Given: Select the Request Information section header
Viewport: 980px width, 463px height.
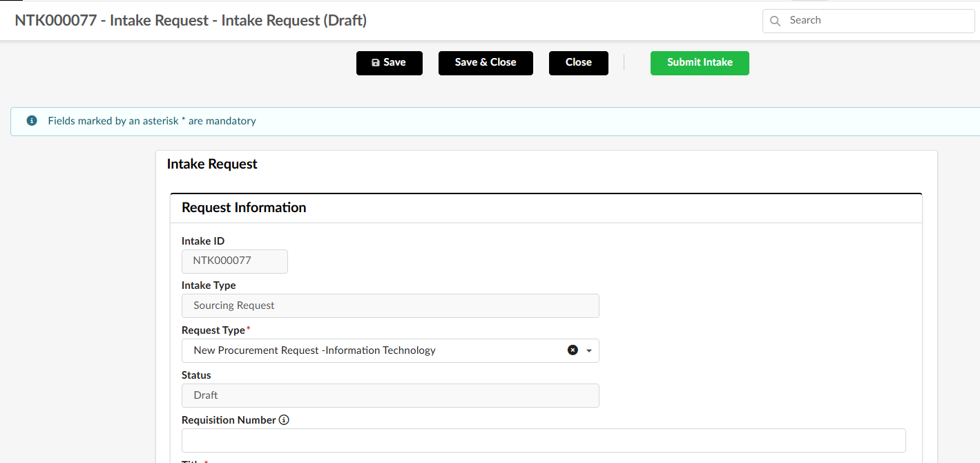Looking at the screenshot, I should coord(244,207).
